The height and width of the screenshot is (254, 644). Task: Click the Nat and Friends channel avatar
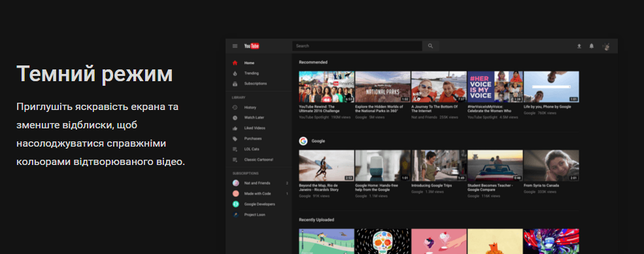[236, 183]
